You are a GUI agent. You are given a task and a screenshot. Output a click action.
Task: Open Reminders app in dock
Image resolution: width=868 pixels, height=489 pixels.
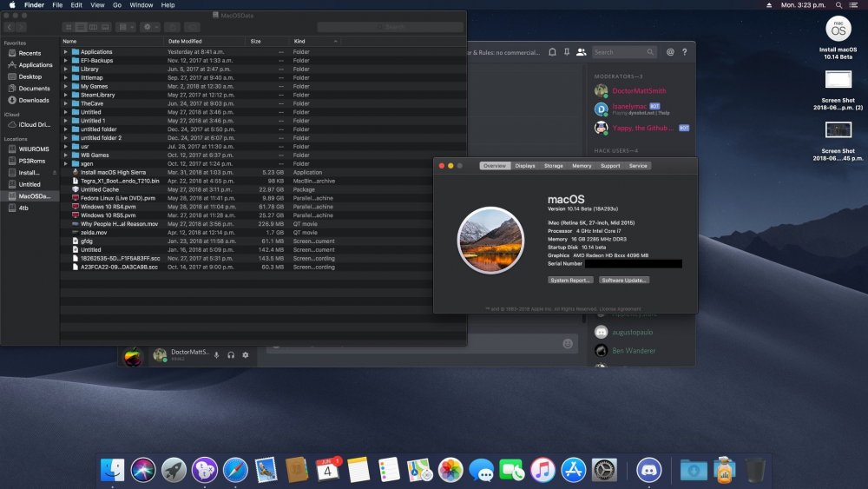[x=389, y=470]
